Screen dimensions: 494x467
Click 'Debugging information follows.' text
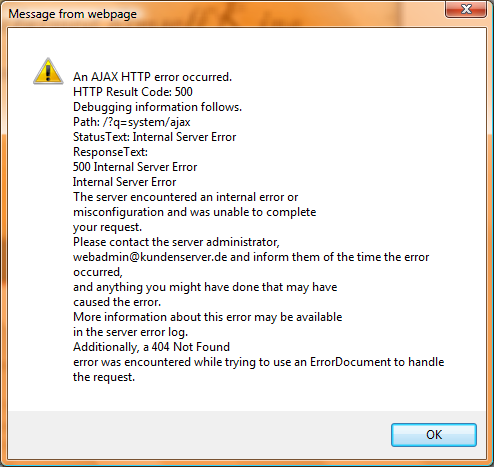[x=157, y=107]
